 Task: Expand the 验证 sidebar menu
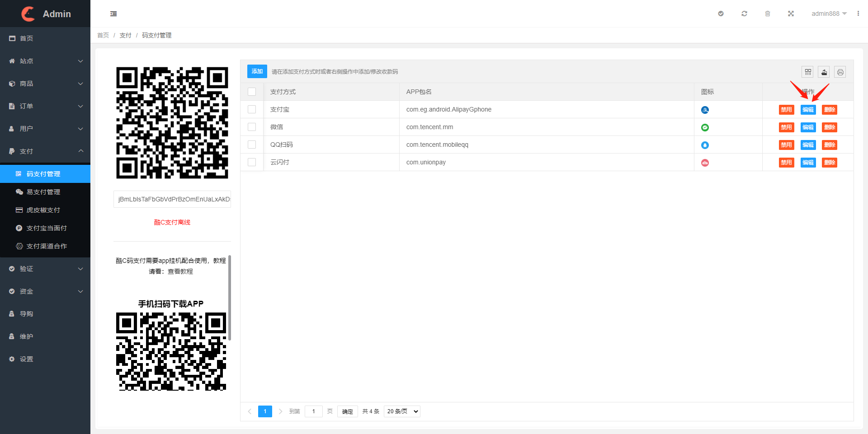[x=45, y=269]
